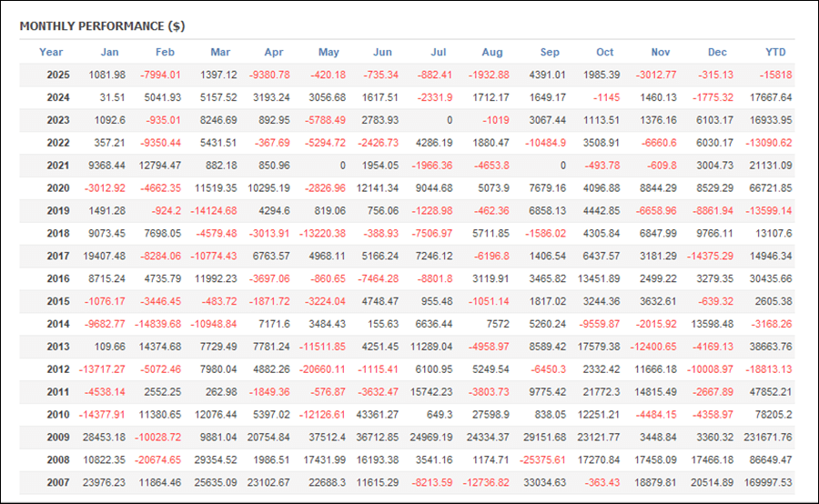Click the Jan column header
Screen dimensions: 819x504
pyautogui.click(x=109, y=52)
